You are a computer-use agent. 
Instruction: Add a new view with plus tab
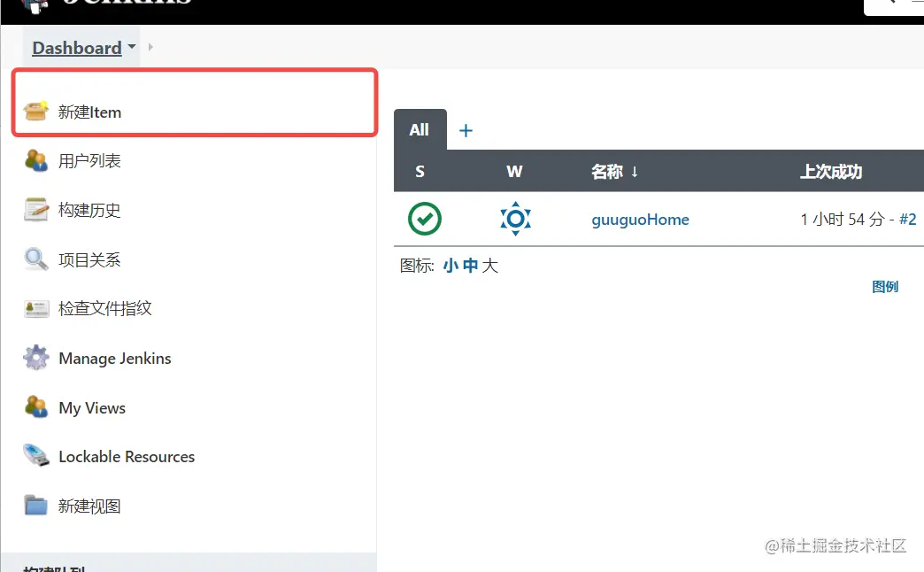tap(466, 130)
